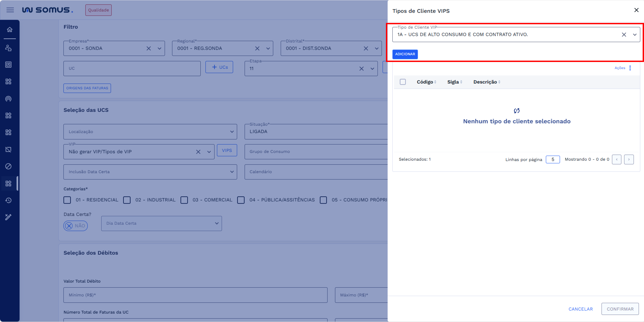The width and height of the screenshot is (644, 322).
Task: Click the home icon in sidebar
Action: pyautogui.click(x=9, y=30)
